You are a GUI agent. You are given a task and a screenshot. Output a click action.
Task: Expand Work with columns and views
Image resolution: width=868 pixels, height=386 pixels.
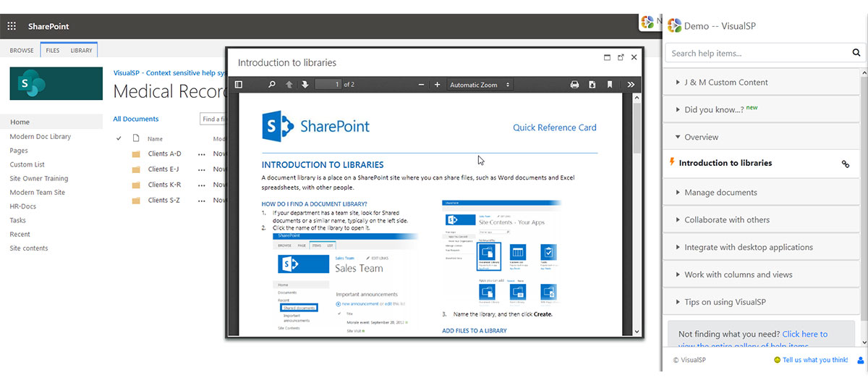762,274
